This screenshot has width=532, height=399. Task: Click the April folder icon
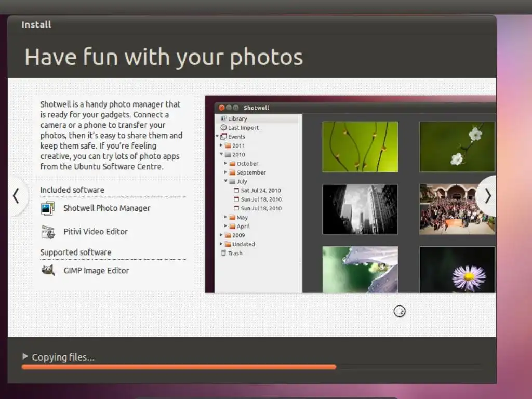tap(232, 227)
